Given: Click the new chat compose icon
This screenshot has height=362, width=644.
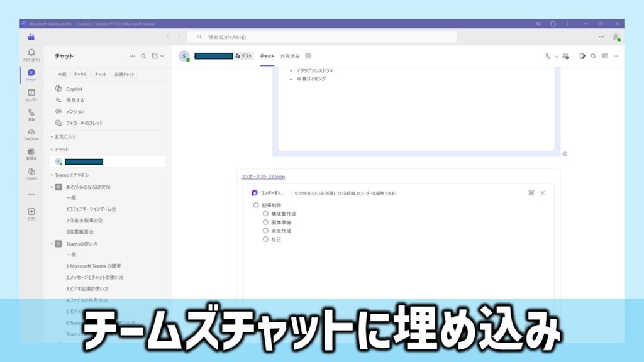Looking at the screenshot, I should coord(155,56).
